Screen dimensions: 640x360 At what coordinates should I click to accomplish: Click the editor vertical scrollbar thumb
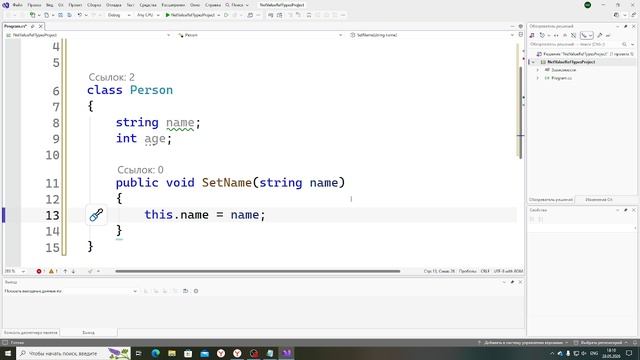(520, 112)
